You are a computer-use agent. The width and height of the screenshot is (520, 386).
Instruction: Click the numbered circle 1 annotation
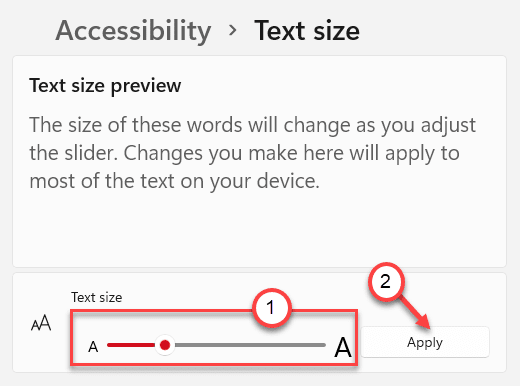point(271,307)
